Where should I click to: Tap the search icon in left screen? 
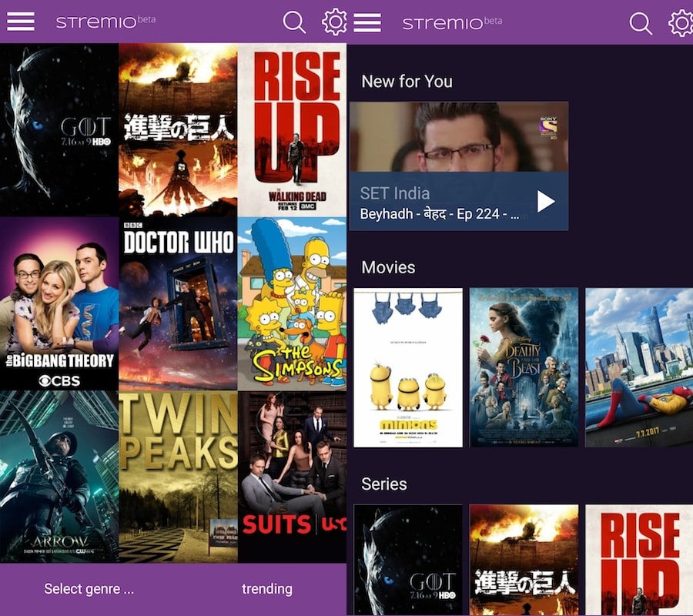coord(294,22)
